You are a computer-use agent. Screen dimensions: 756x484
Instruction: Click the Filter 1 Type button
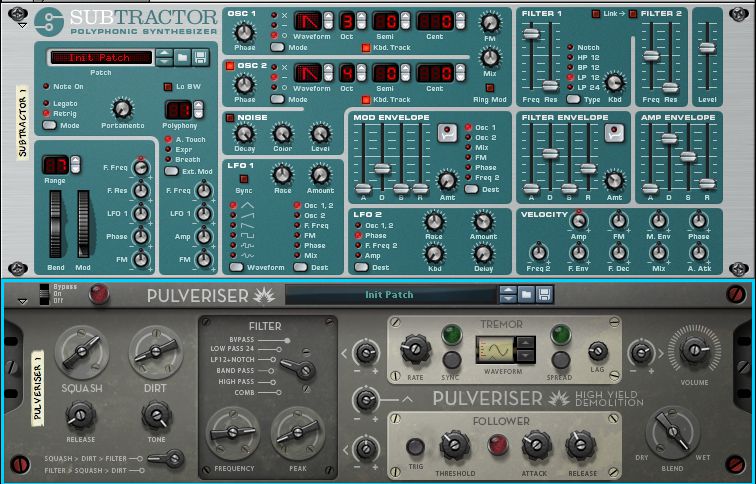[x=573, y=99]
